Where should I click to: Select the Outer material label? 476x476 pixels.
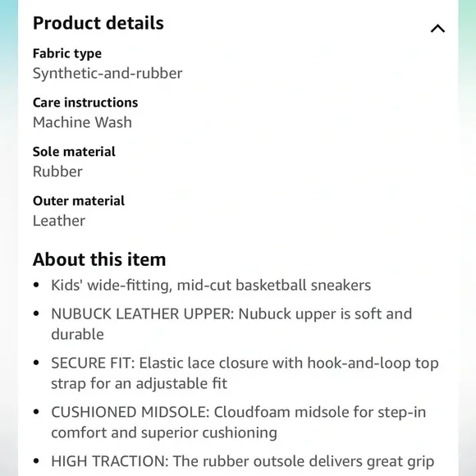pos(79,201)
